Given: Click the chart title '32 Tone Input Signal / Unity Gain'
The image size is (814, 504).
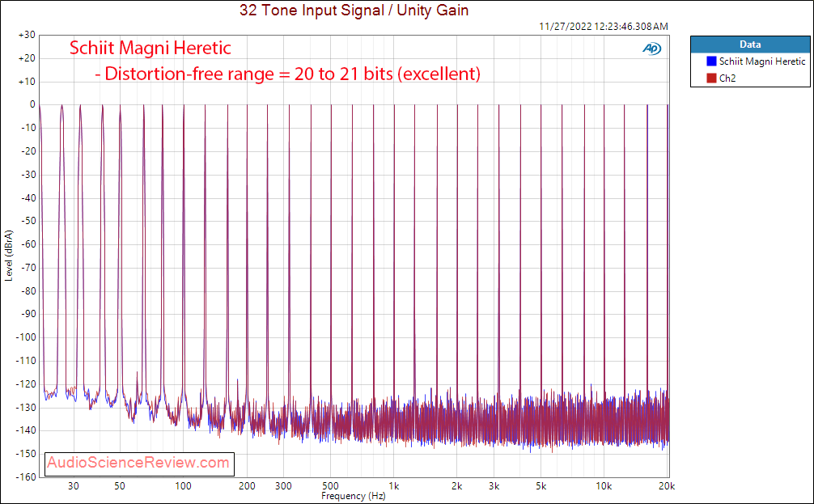Looking at the screenshot, I should tap(354, 10).
